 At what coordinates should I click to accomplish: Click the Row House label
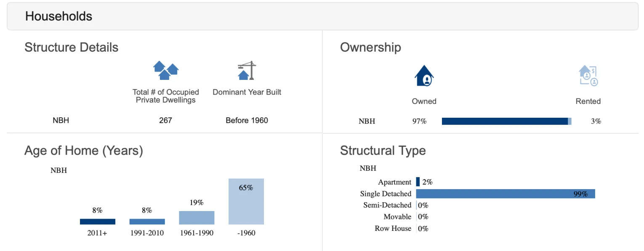[x=393, y=228]
